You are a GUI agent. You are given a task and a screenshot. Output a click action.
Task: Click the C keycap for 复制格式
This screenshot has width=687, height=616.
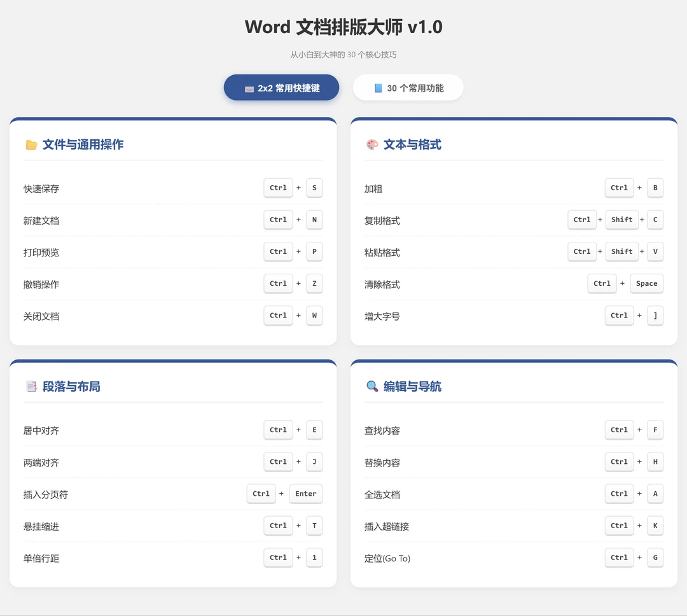coord(655,220)
